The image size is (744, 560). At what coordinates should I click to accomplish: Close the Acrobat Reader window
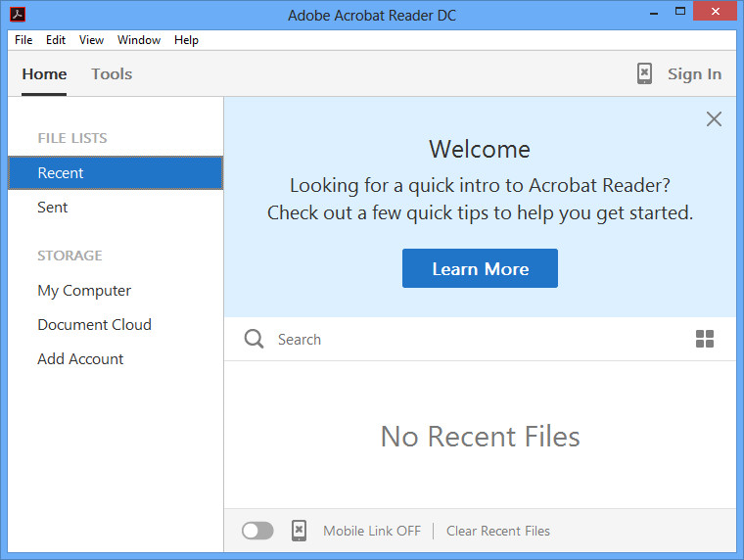pyautogui.click(x=715, y=11)
